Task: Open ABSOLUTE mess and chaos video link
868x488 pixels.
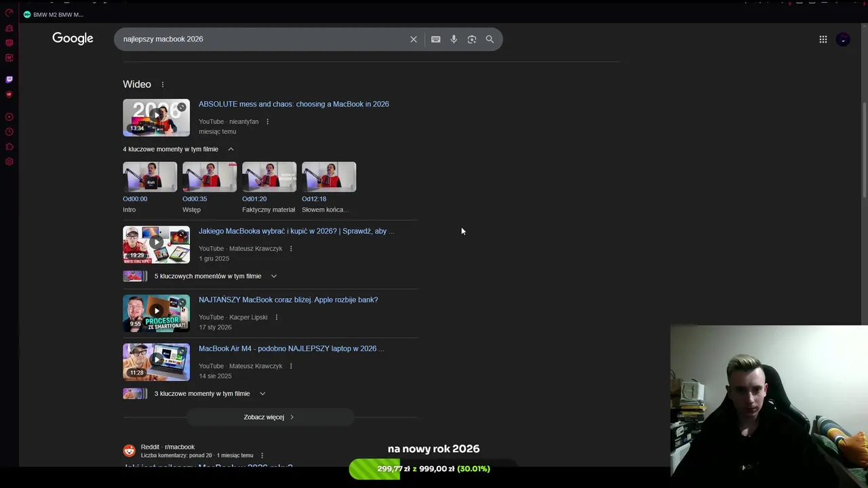Action: 294,104
